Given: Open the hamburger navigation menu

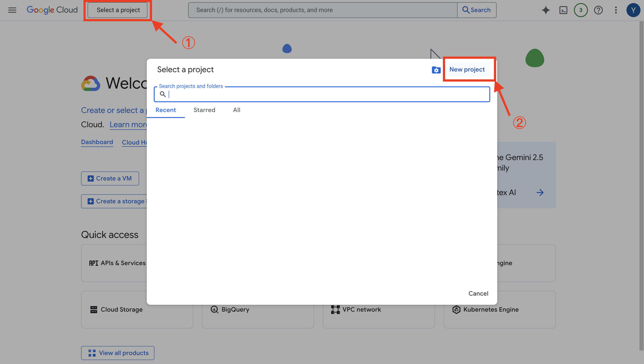Looking at the screenshot, I should (x=12, y=10).
